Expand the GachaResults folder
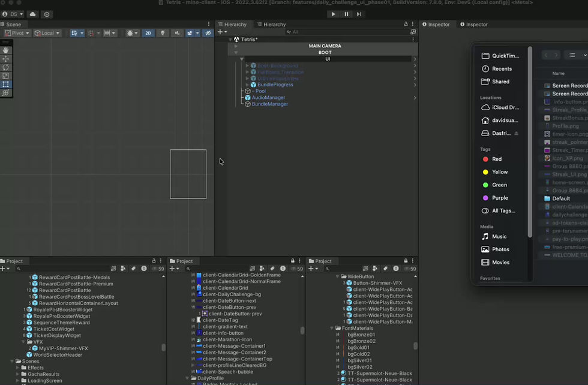Image resolution: width=588 pixels, height=385 pixels. [x=17, y=374]
